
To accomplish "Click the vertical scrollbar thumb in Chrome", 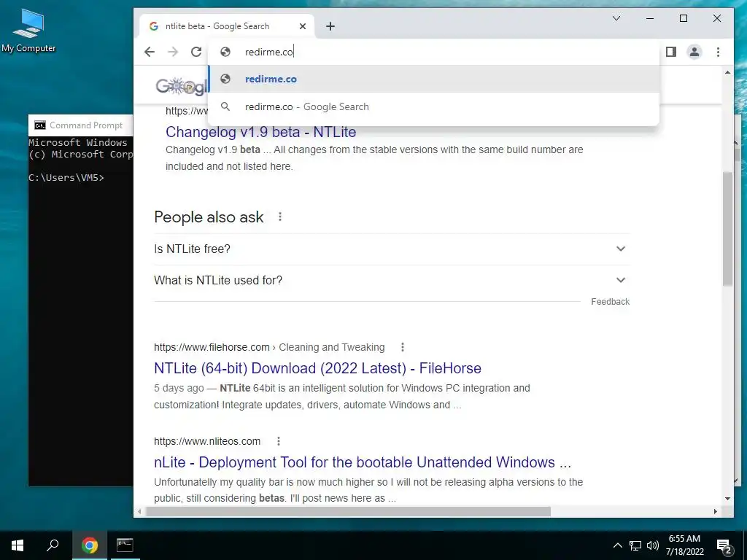I will (x=727, y=228).
